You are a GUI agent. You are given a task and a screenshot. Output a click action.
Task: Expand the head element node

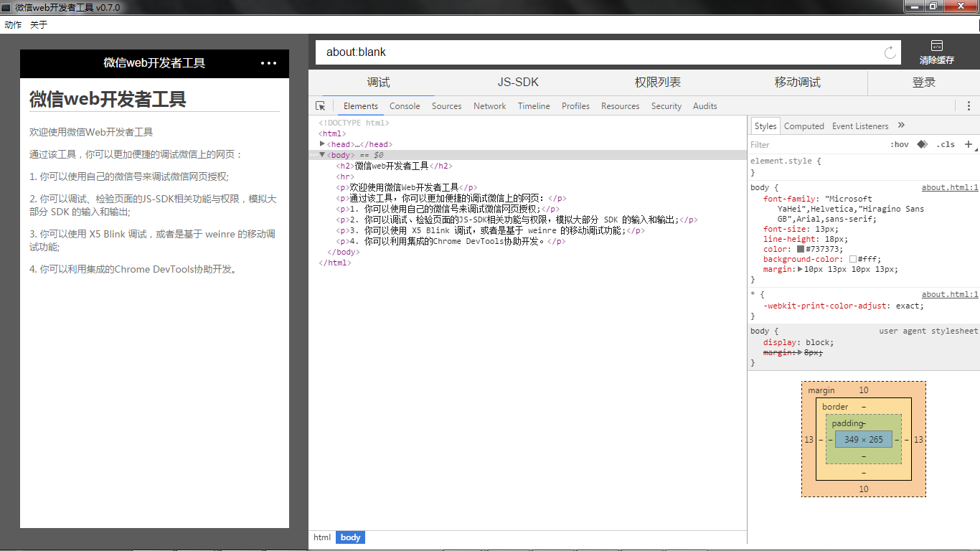coord(322,144)
